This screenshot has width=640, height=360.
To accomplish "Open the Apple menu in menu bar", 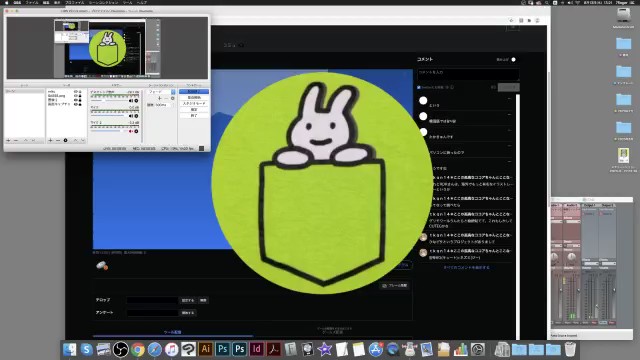I will click(6, 2).
